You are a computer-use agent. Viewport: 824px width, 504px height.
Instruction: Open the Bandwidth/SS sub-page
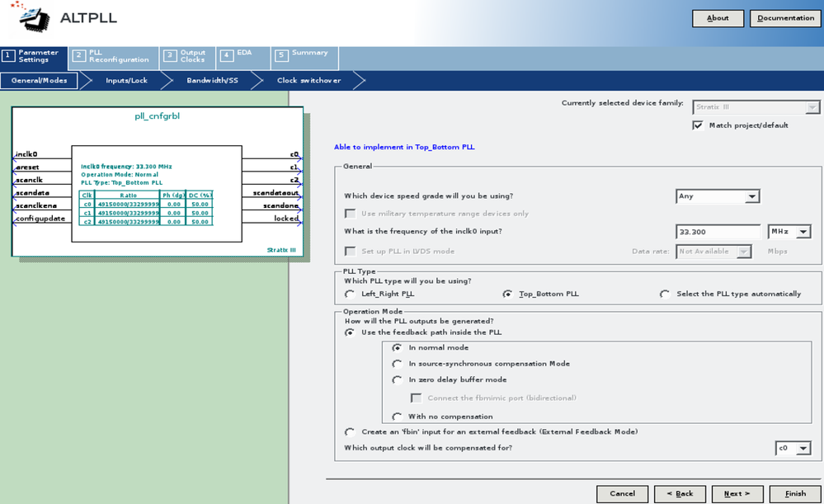[x=212, y=80]
